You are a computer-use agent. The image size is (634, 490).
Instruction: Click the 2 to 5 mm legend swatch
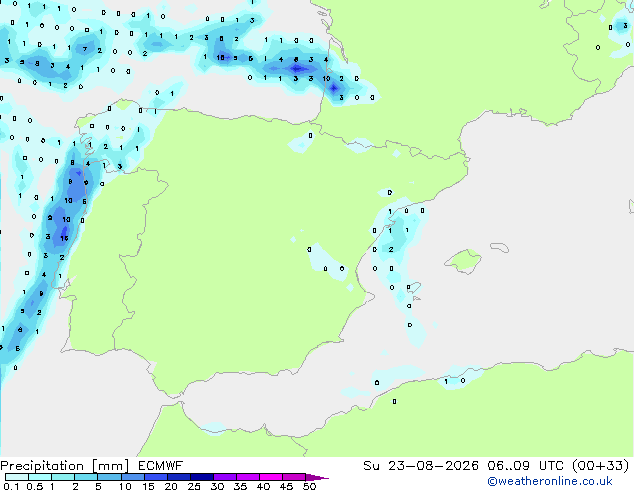click(86, 477)
